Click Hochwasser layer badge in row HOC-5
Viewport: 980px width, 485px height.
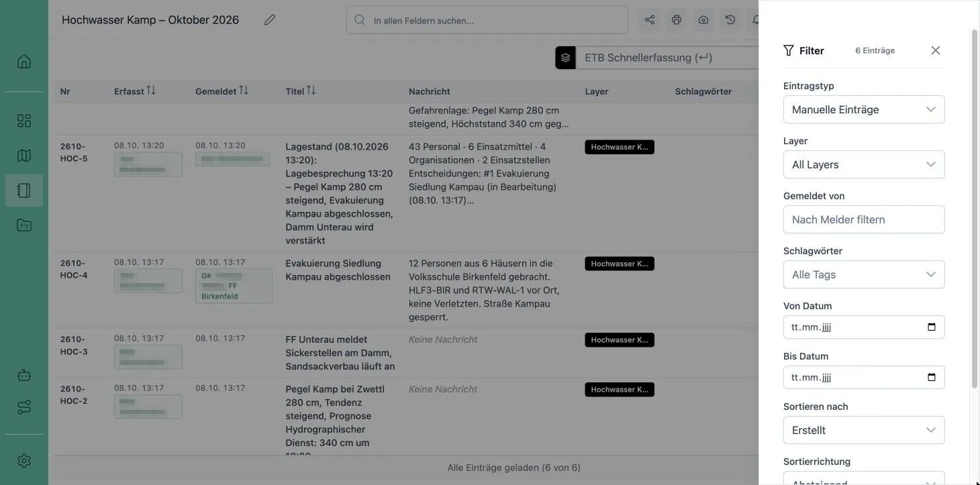pyautogui.click(x=620, y=147)
